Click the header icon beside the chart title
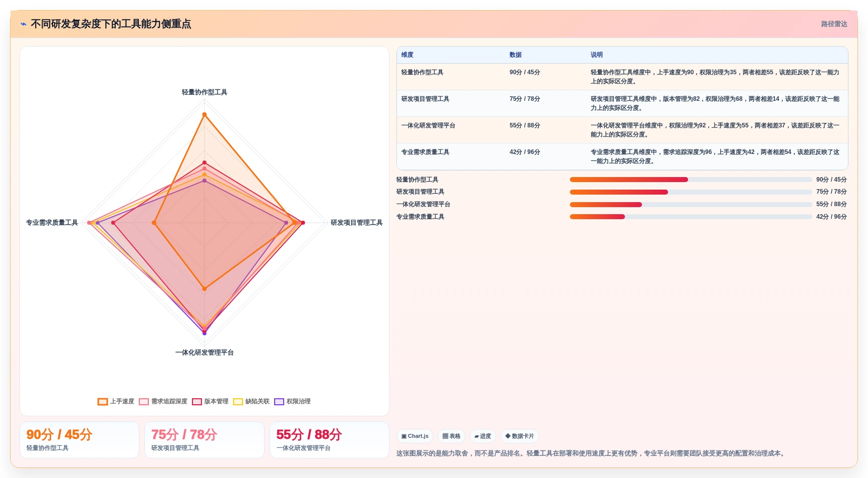The width and height of the screenshot is (868, 478). 24,24
